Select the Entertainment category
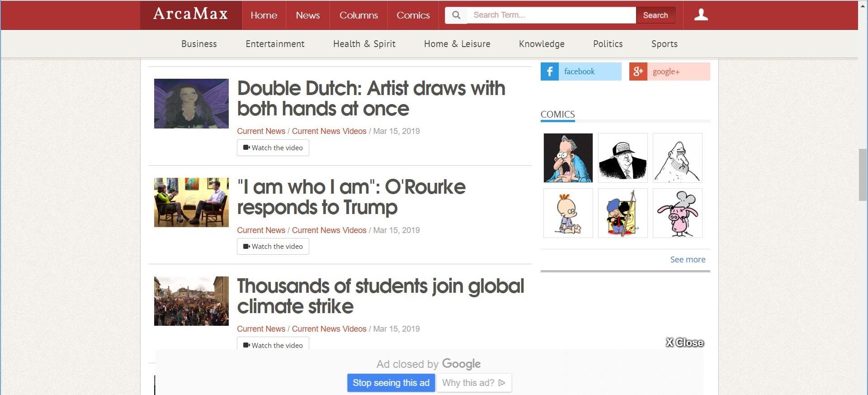This screenshot has height=395, width=868. [x=275, y=44]
